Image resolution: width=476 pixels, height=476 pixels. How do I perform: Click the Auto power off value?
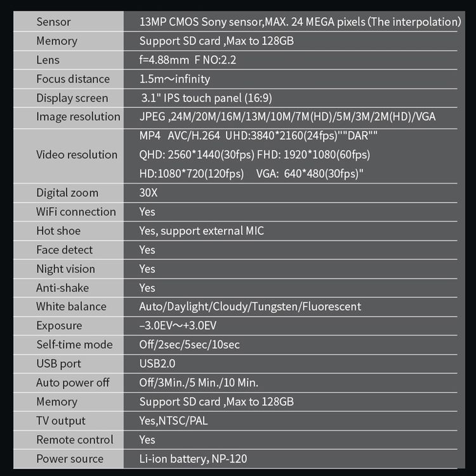click(x=199, y=383)
